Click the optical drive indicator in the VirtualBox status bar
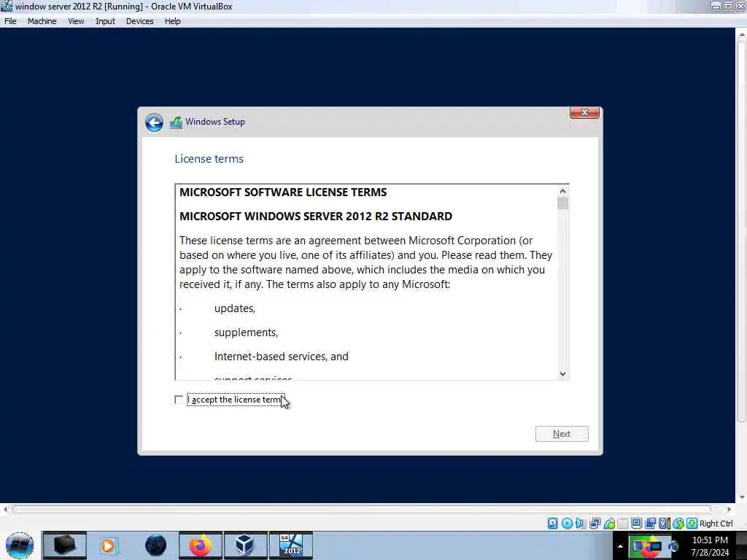 pyautogui.click(x=567, y=524)
